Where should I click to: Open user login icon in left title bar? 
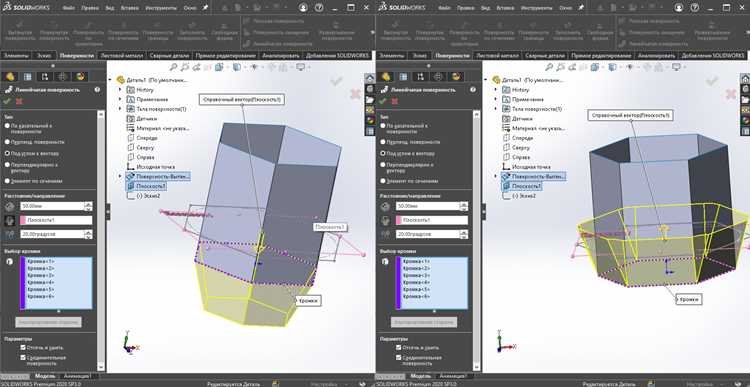pyautogui.click(x=303, y=8)
